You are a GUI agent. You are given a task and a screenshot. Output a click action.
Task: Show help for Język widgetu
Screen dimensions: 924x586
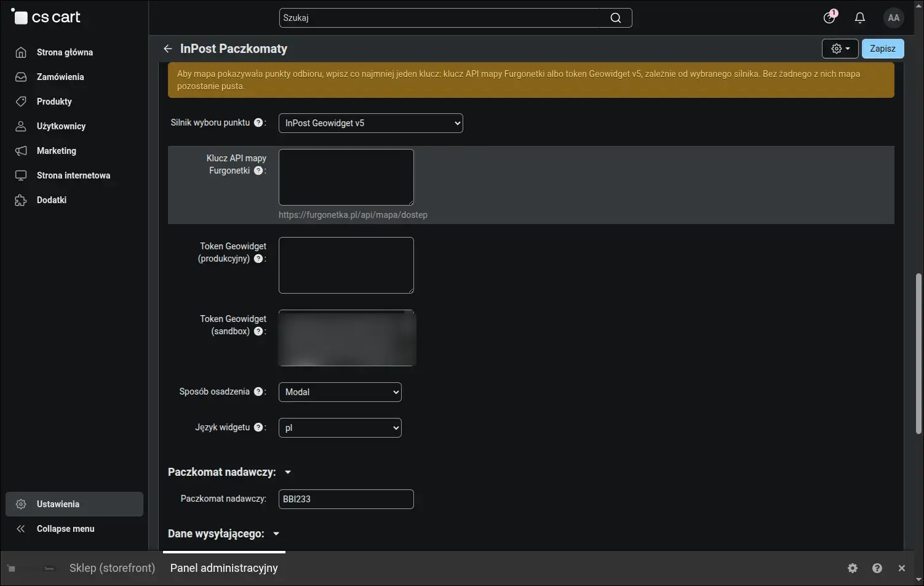258,427
